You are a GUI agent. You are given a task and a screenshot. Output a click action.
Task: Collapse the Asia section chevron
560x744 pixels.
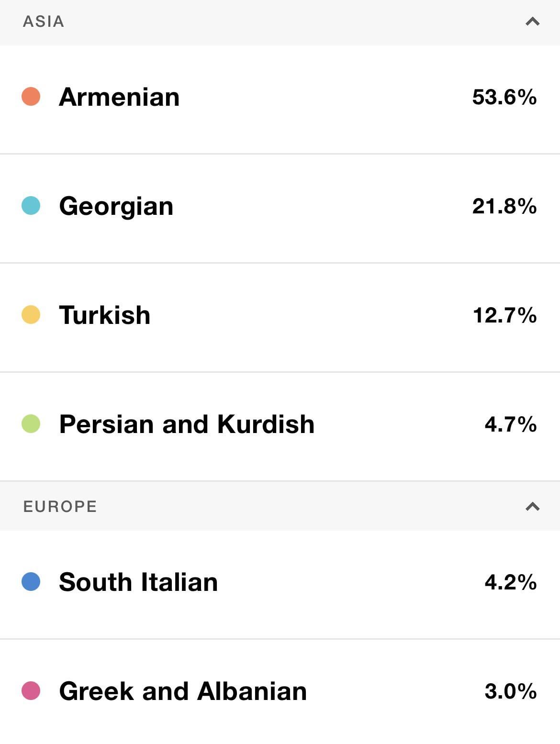pyautogui.click(x=532, y=22)
